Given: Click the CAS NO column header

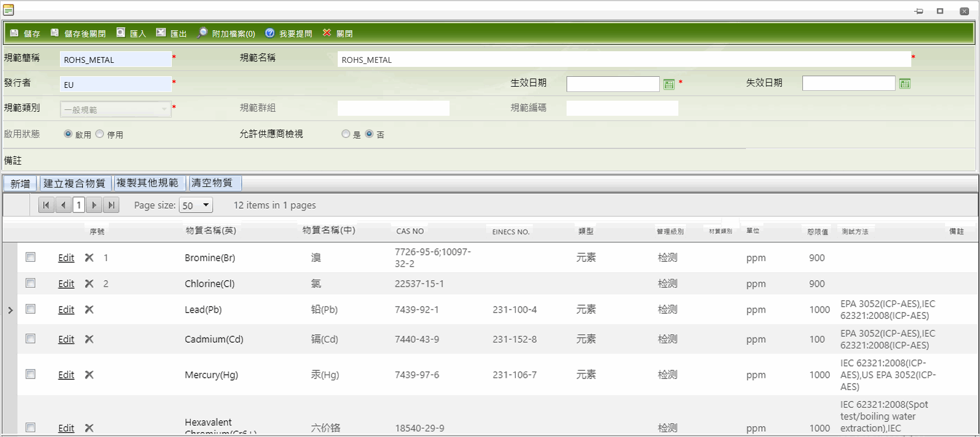Looking at the screenshot, I should 410,231.
